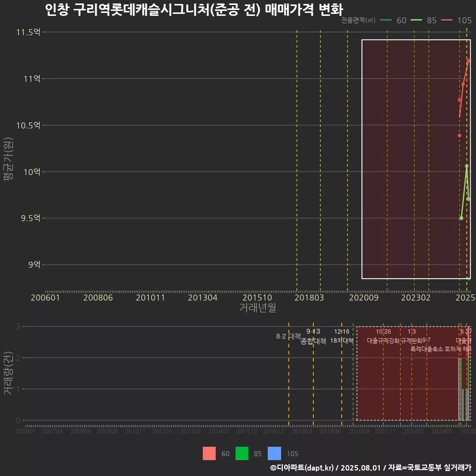Click the chart title 매매가격 변화
Screen dimensions: 476x476
pyautogui.click(x=304, y=9)
